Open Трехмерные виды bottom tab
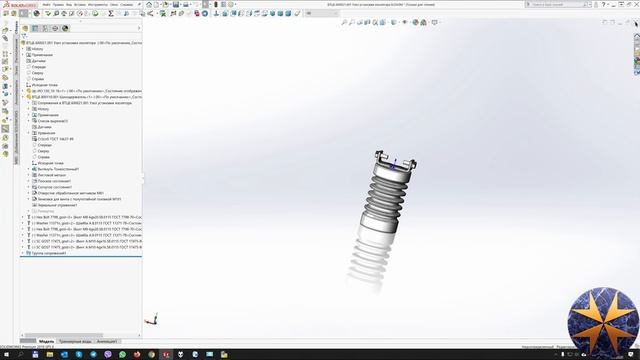The width and height of the screenshot is (640, 360). coord(75,341)
